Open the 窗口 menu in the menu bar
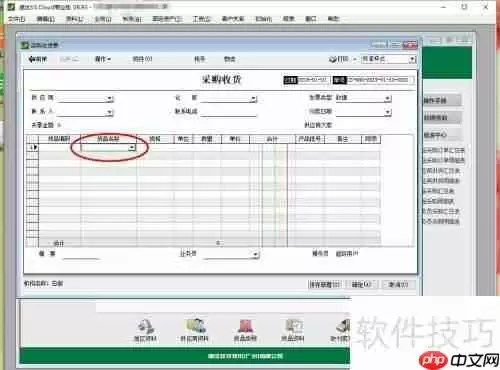 [311, 19]
